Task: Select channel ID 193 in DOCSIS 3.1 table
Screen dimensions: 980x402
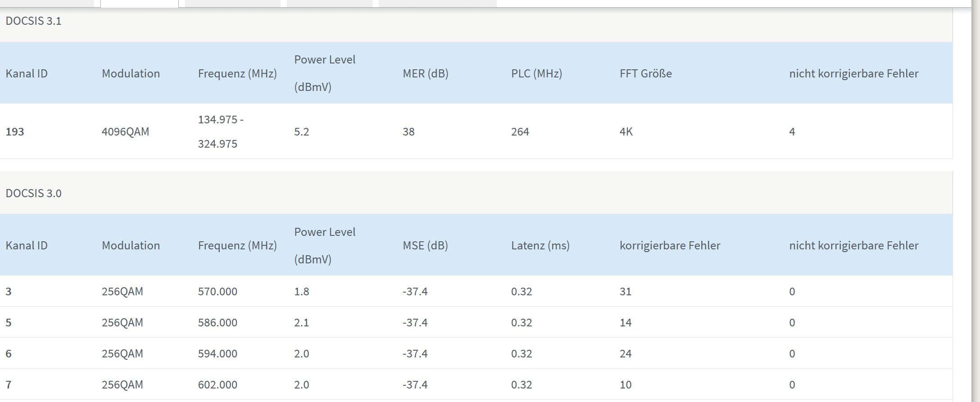Action: click(15, 132)
